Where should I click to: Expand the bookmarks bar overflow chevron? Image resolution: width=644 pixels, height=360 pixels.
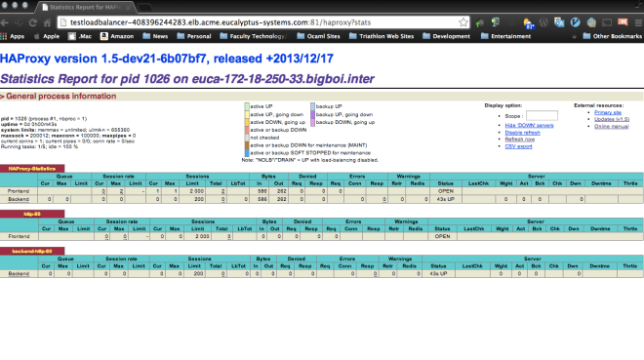point(574,36)
